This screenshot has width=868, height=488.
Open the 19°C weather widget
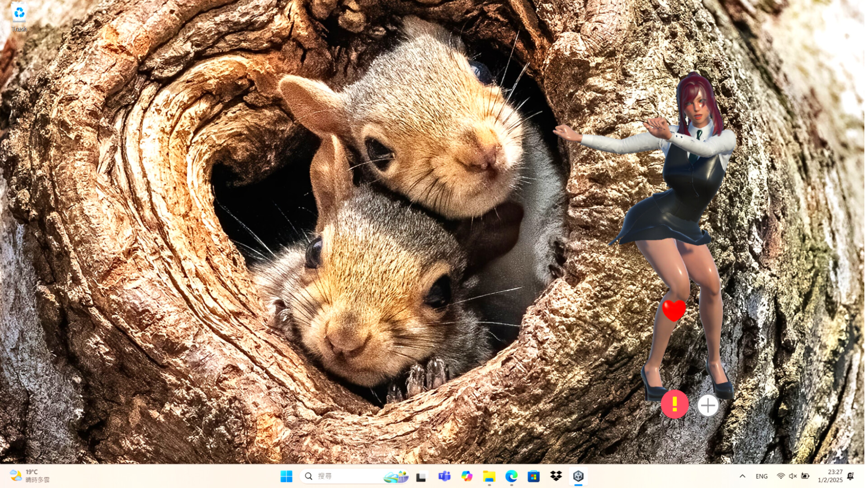(29, 476)
